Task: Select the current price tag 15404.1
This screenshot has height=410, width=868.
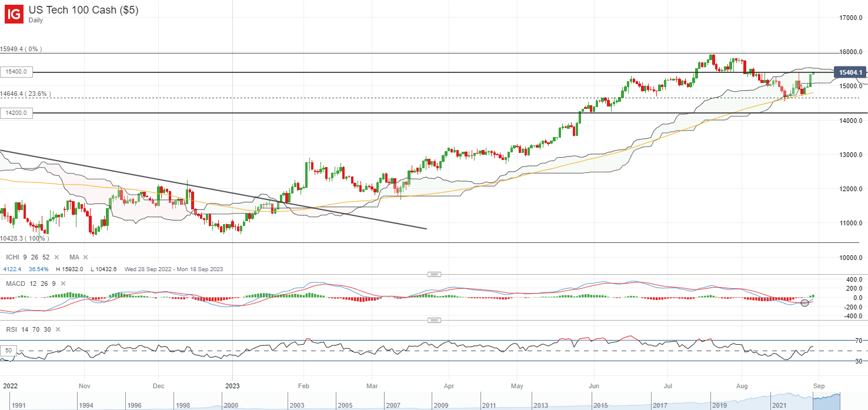Action: 850,72
